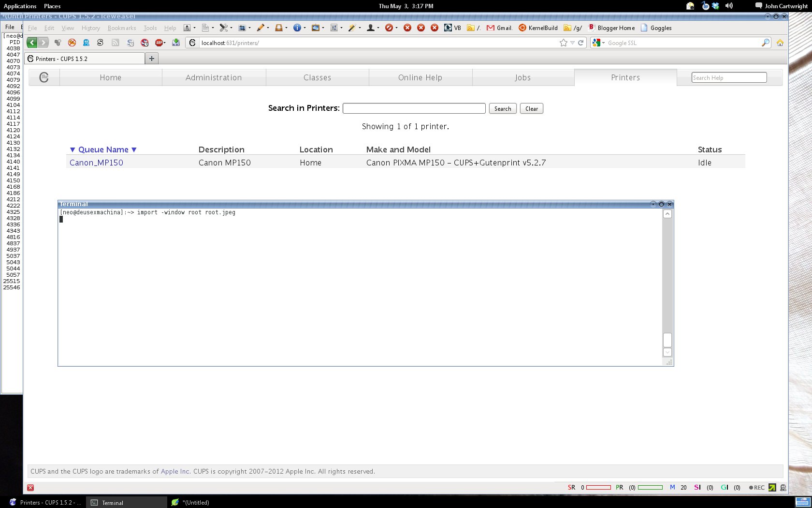
Task: Toggle the bookmark star for this page
Action: 563,43
